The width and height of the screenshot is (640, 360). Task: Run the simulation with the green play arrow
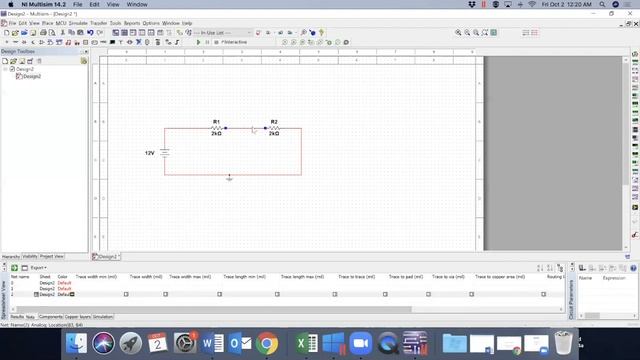[198, 42]
